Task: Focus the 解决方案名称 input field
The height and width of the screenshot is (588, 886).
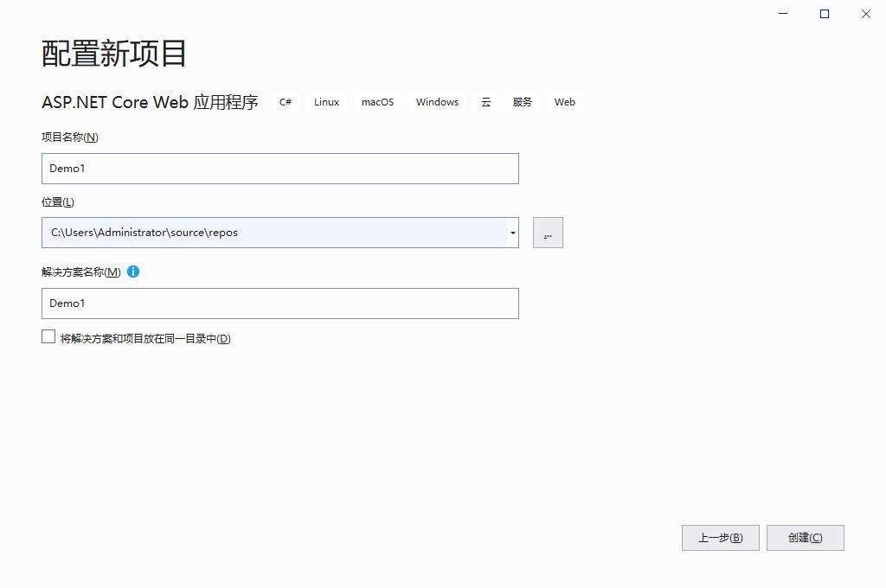Action: pos(279,304)
